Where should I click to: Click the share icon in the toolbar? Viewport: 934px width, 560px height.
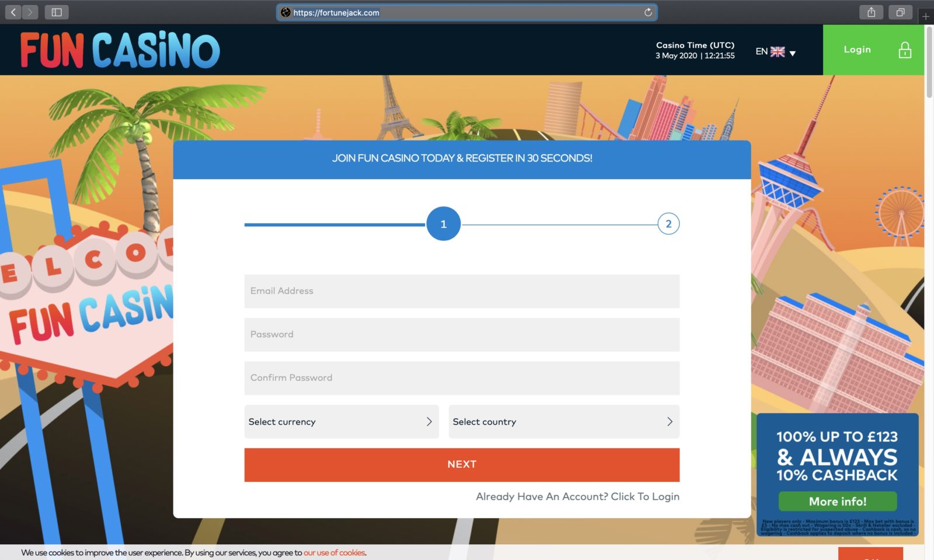(x=872, y=12)
